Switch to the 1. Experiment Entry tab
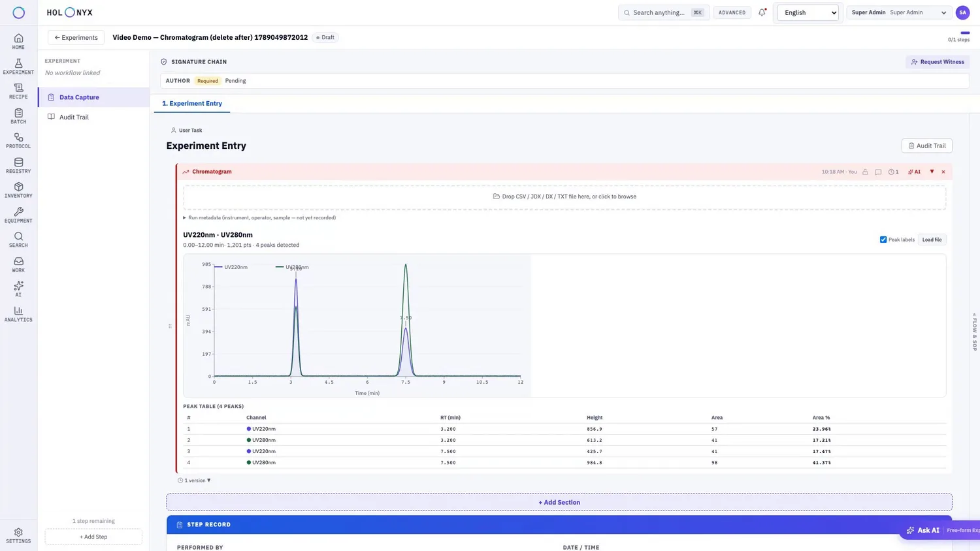 coord(192,103)
